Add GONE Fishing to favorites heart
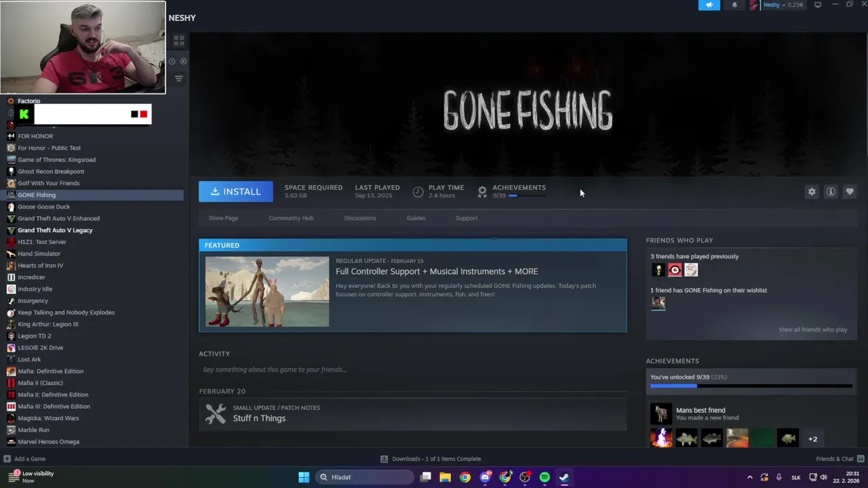 click(850, 192)
